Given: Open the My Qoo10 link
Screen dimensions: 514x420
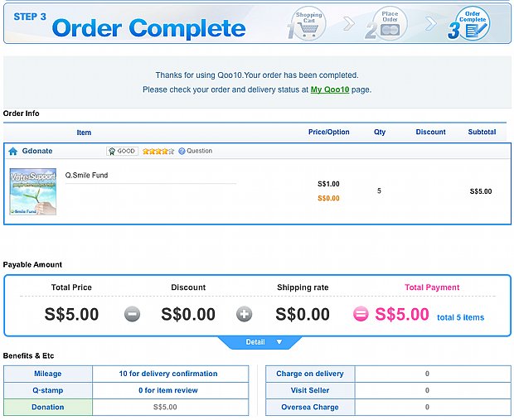Looking at the screenshot, I should pos(330,89).
